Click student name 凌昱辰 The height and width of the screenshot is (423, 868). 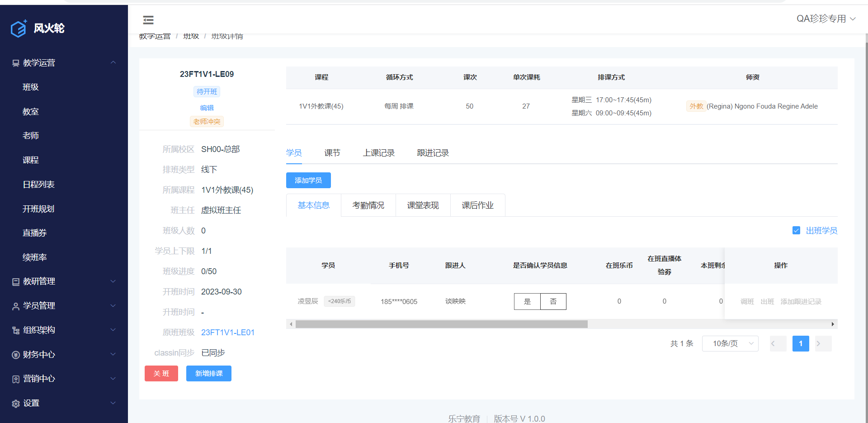point(308,301)
